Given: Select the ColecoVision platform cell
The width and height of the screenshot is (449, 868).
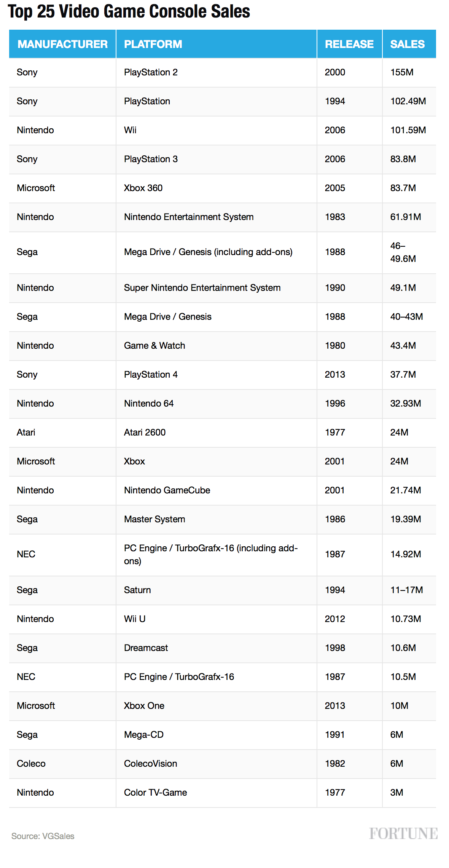Looking at the screenshot, I should point(150,764).
